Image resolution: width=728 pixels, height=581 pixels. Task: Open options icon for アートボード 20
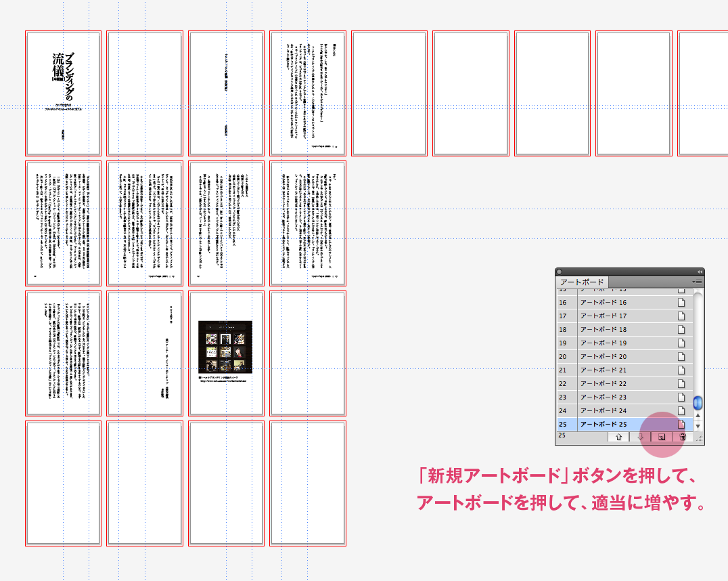[681, 356]
